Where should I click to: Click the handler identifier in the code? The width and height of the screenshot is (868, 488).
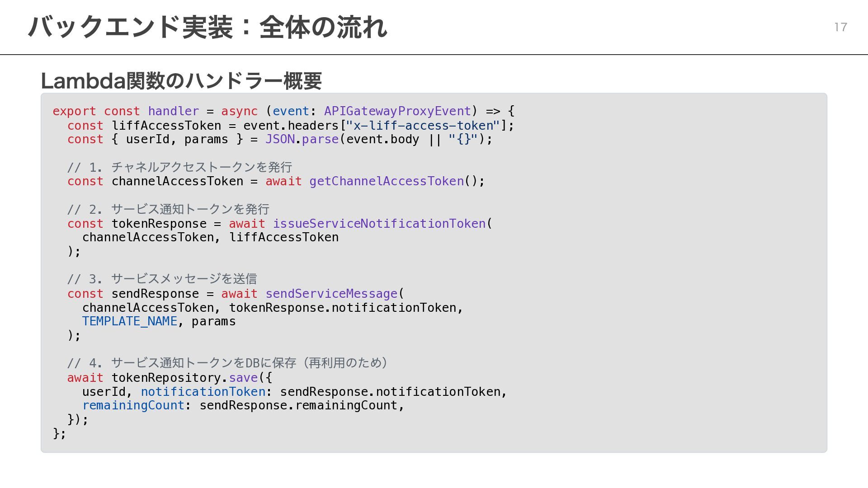click(x=173, y=111)
